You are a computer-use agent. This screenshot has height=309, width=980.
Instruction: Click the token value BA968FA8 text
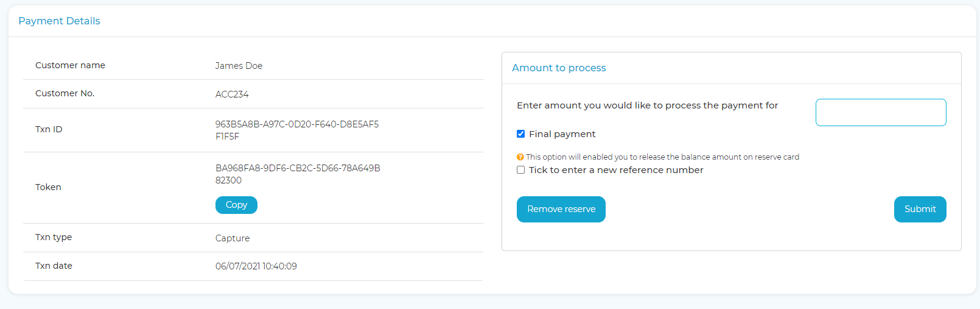pyautogui.click(x=298, y=174)
